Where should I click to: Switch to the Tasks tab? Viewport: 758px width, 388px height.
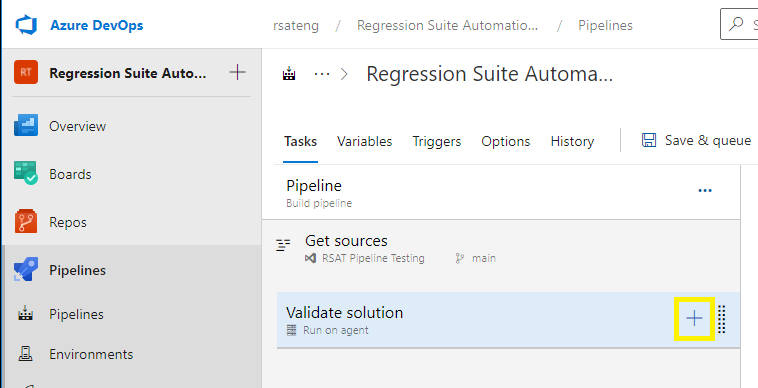(x=300, y=141)
